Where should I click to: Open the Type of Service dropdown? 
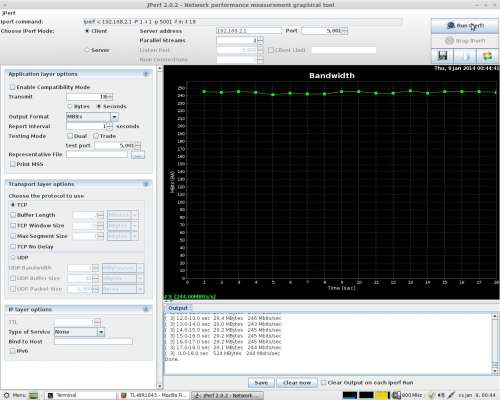coord(101,332)
